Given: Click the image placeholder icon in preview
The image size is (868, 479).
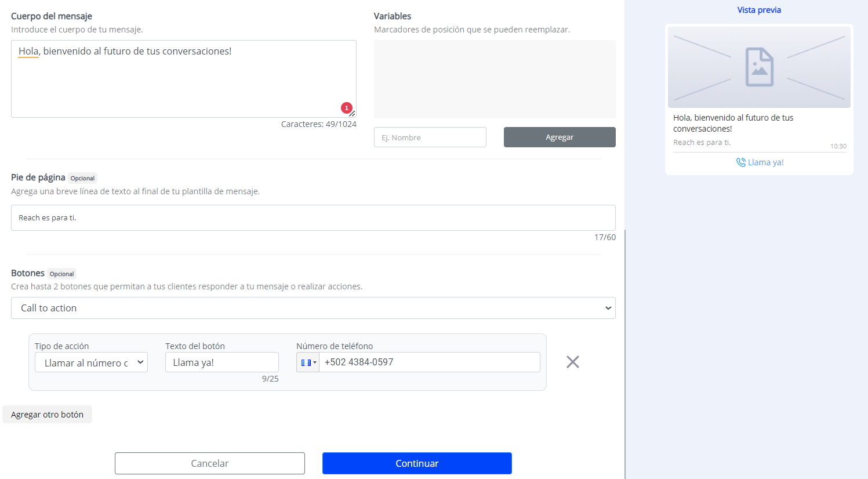Looking at the screenshot, I should coord(759,67).
